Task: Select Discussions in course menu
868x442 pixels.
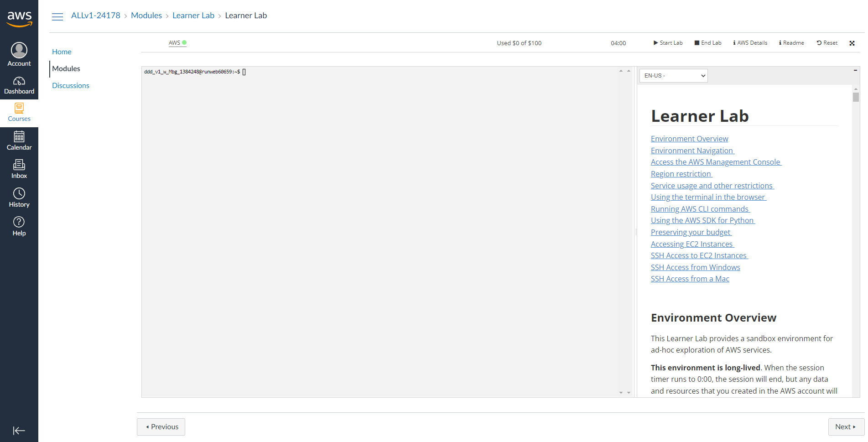Action: tap(71, 86)
